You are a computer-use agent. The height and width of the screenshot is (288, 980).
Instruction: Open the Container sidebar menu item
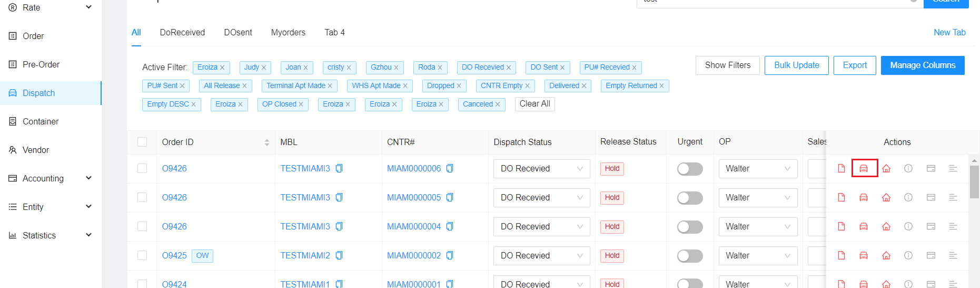(x=41, y=121)
